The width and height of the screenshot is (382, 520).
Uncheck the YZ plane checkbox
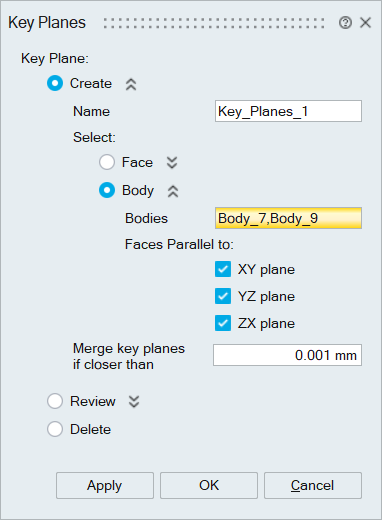[x=223, y=296]
